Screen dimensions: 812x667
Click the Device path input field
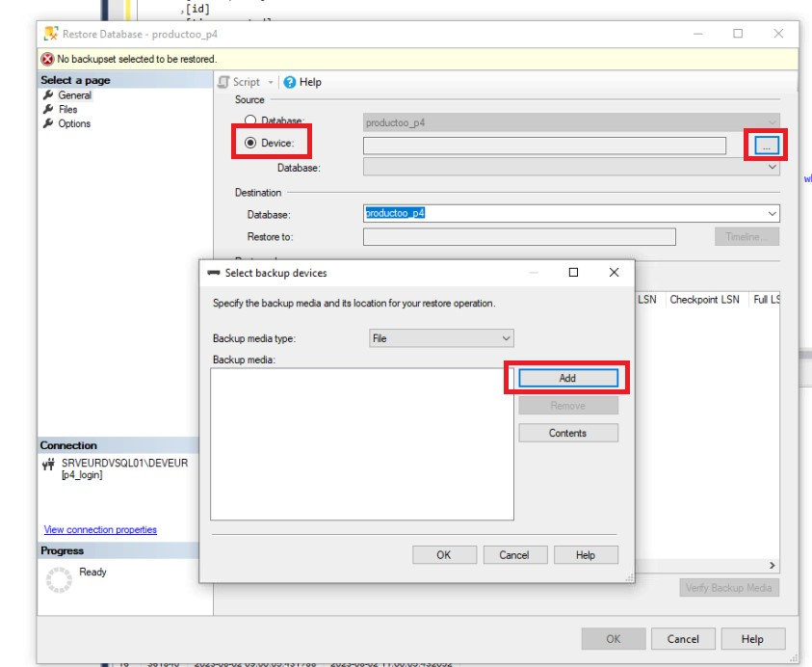click(544, 146)
